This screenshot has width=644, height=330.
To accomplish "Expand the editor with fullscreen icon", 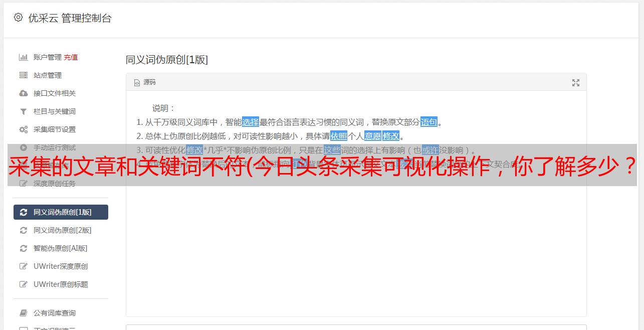I will coord(576,83).
